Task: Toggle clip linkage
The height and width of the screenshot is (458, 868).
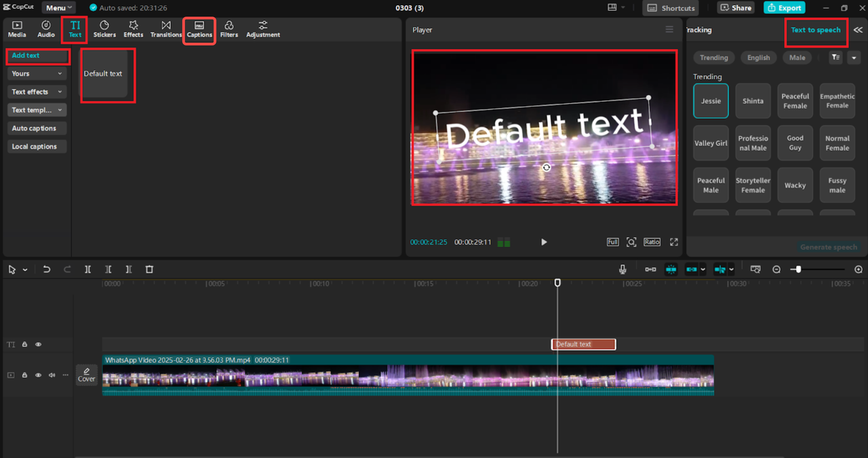Action: coord(692,269)
